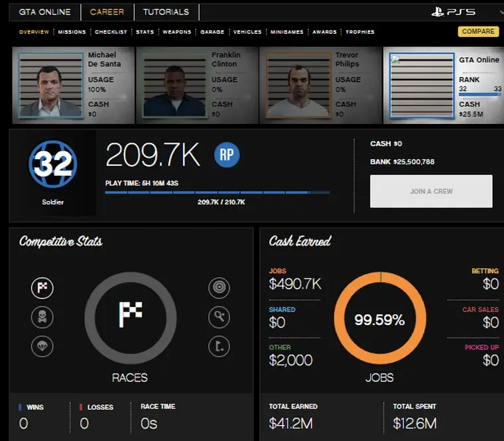The height and width of the screenshot is (441, 504).
Task: Click the RP progress bar
Action: point(218,192)
